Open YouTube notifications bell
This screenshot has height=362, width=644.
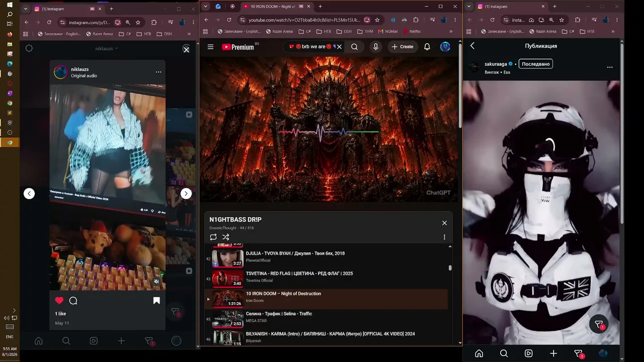427,47
